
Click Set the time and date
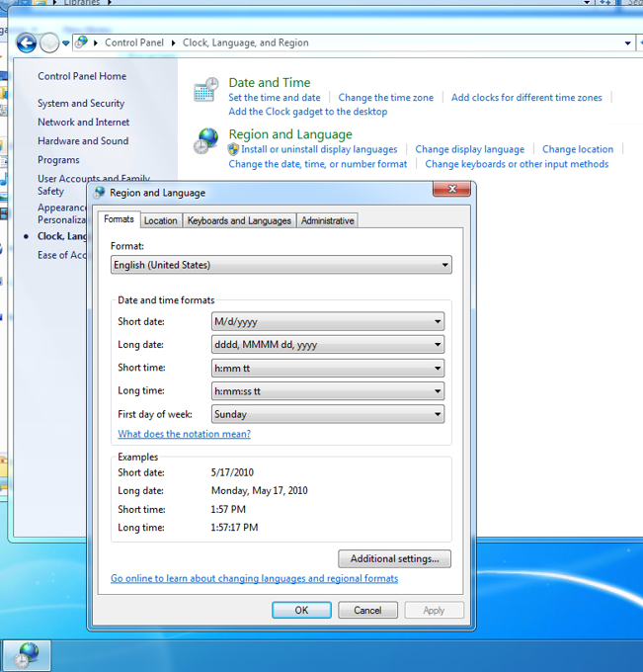[275, 98]
